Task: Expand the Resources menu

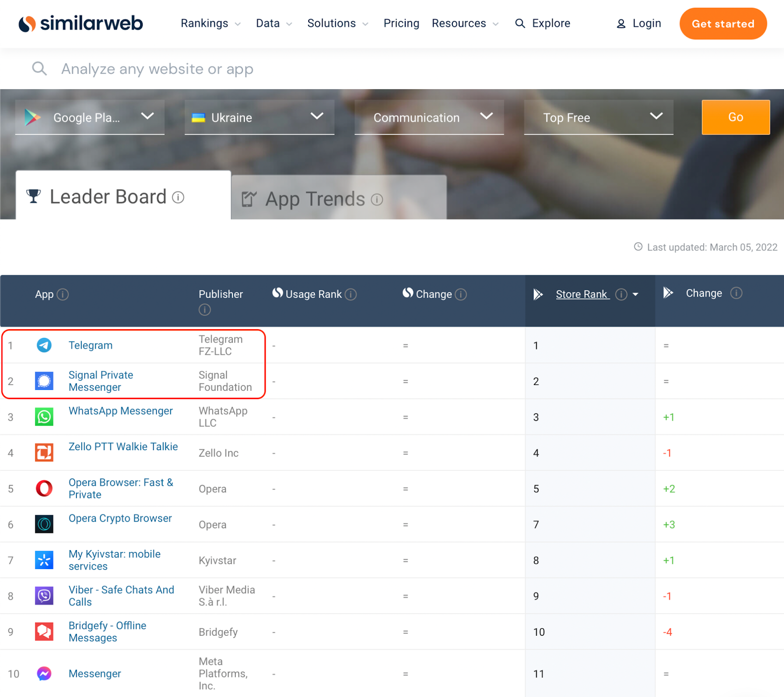Action: pyautogui.click(x=465, y=24)
